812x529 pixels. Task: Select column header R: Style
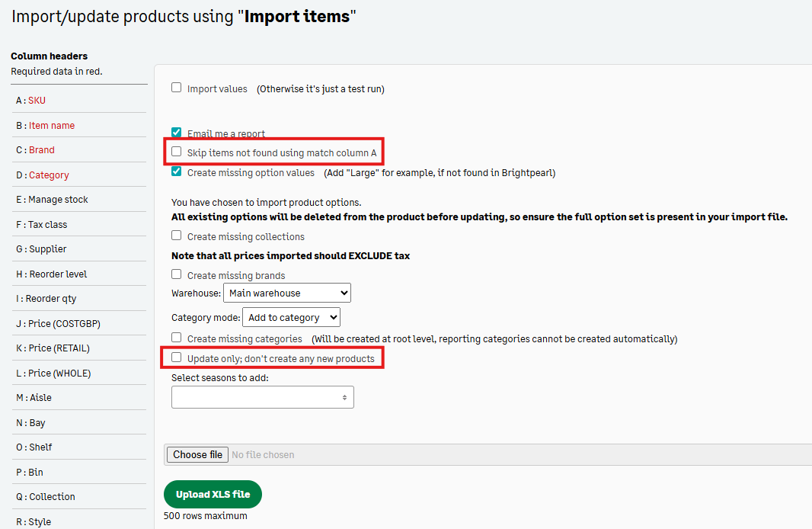34,521
